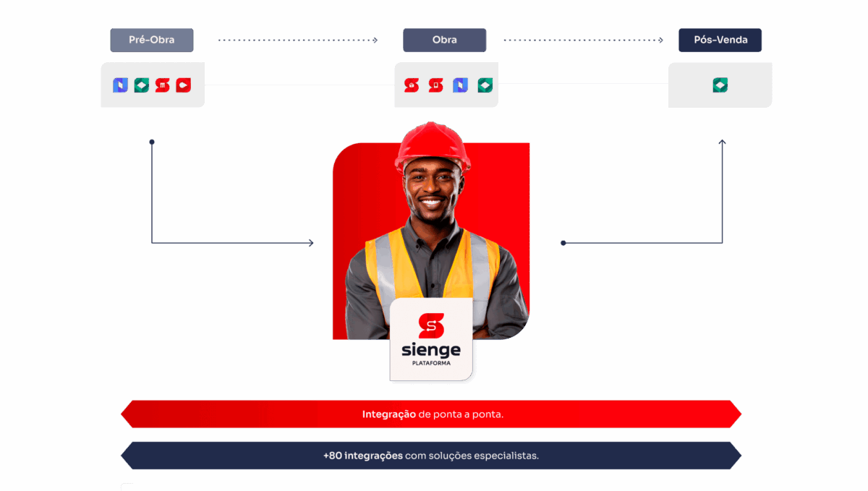This screenshot has width=868, height=491.
Task: Click the navy '+80 integrações' banner
Action: point(431,456)
